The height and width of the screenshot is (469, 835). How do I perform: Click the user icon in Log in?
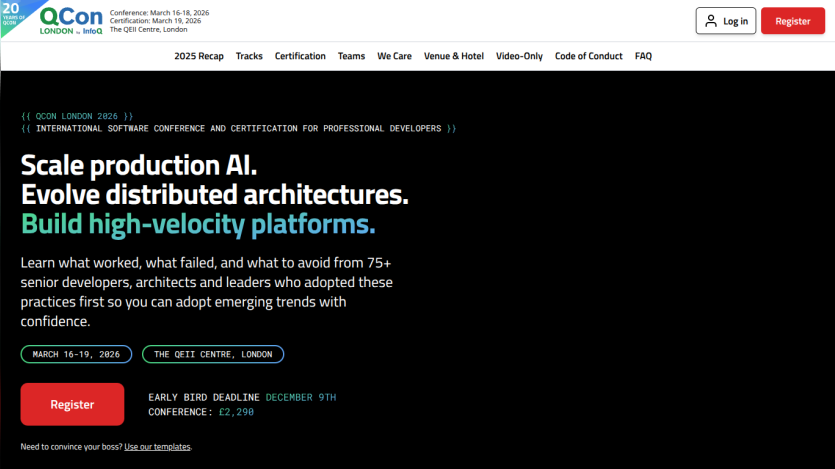pyautogui.click(x=711, y=21)
